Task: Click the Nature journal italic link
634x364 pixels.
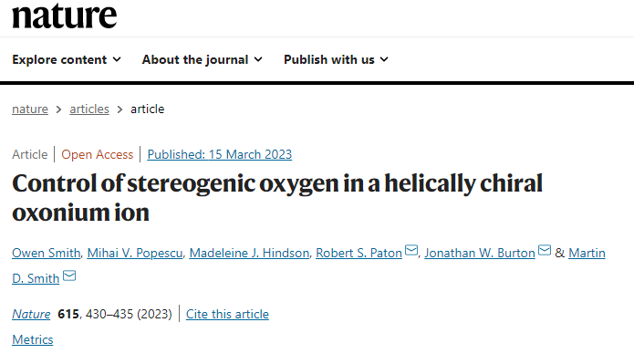Action: tap(31, 314)
